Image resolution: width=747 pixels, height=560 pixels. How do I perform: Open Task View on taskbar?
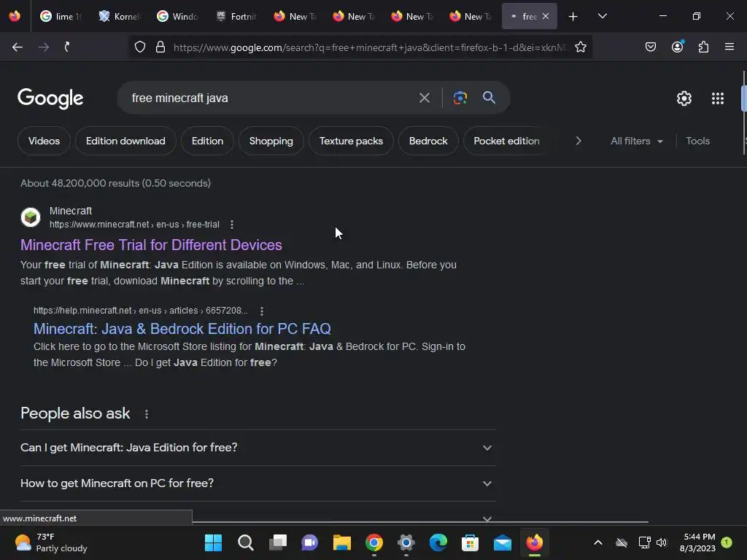(278, 542)
